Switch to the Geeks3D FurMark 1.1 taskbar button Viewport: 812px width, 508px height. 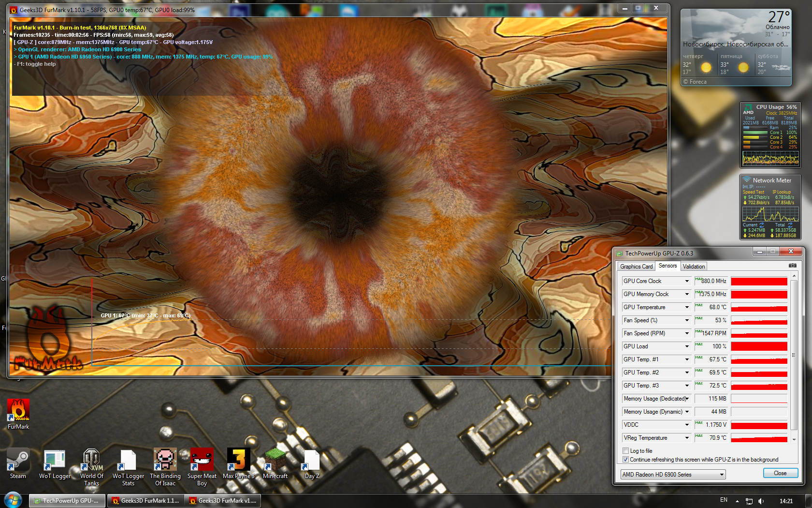(145, 501)
